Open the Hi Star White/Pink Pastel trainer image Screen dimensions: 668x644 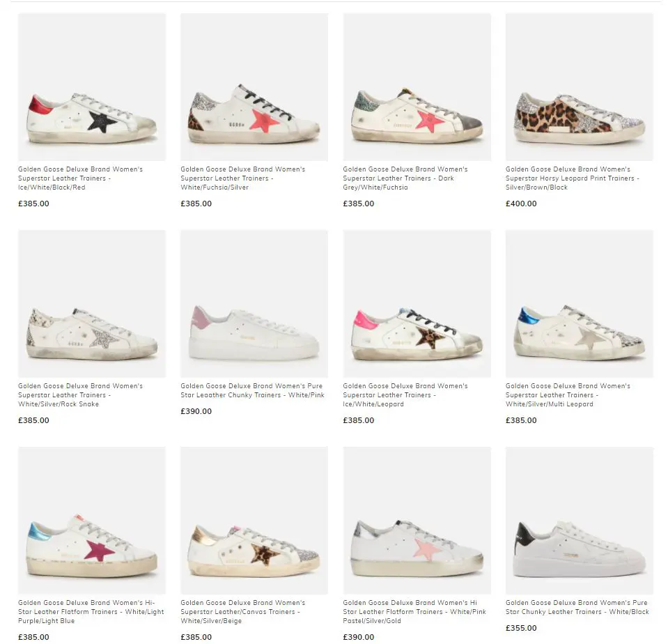click(417, 521)
